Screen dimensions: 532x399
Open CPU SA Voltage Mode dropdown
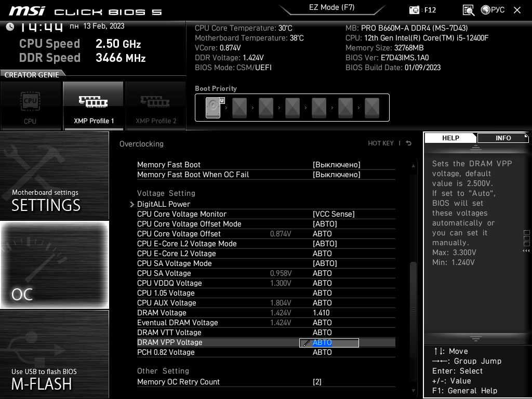[x=325, y=263]
